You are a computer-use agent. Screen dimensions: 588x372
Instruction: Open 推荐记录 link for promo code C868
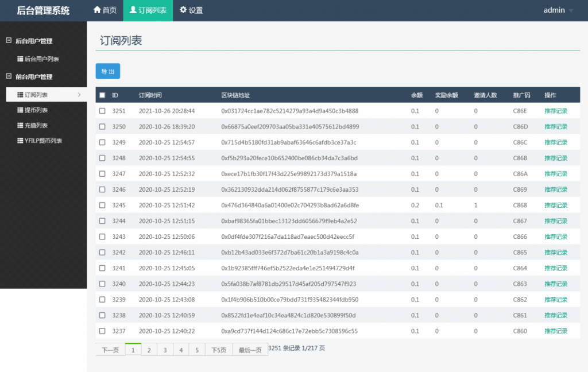click(555, 205)
